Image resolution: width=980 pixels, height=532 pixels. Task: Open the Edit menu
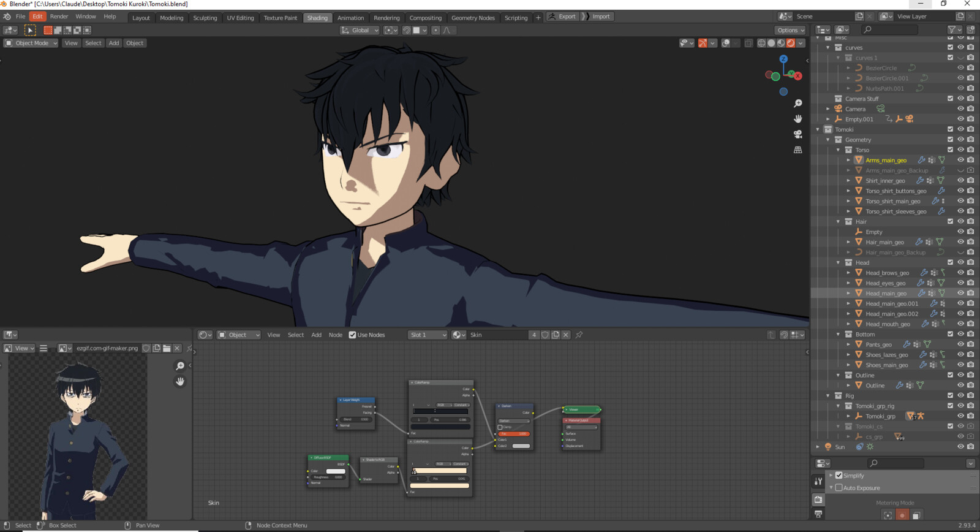click(37, 17)
